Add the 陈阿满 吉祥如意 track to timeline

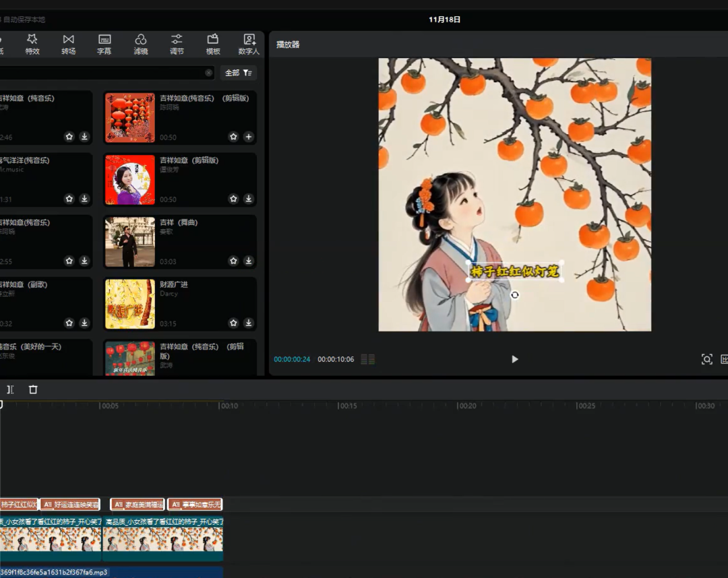click(x=249, y=136)
